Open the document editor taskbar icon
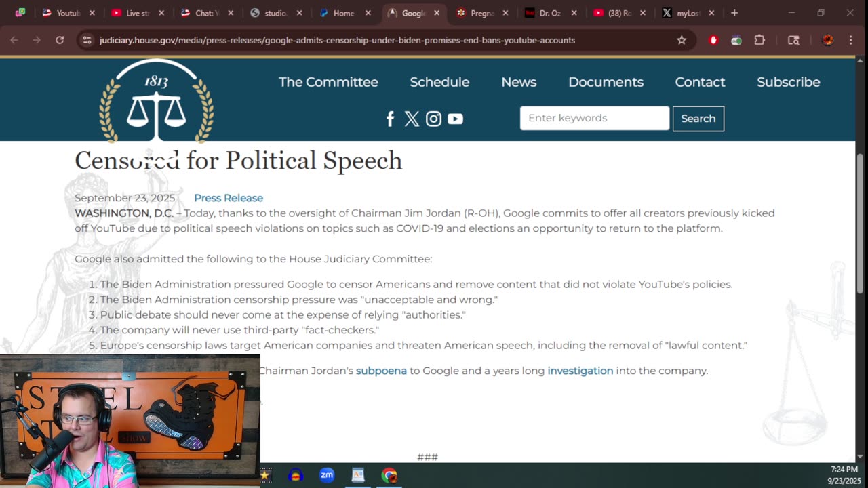Screen dimensions: 868x488 click(x=358, y=475)
